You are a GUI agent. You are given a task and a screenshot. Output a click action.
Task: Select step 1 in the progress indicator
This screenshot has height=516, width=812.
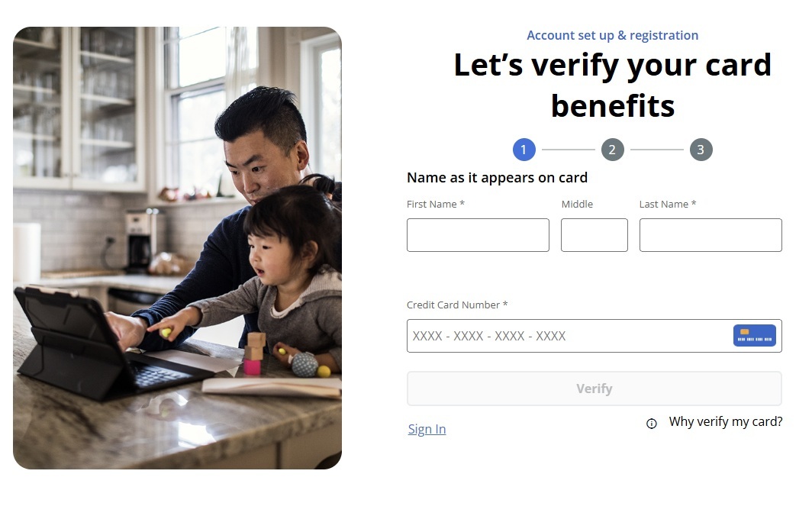524,150
